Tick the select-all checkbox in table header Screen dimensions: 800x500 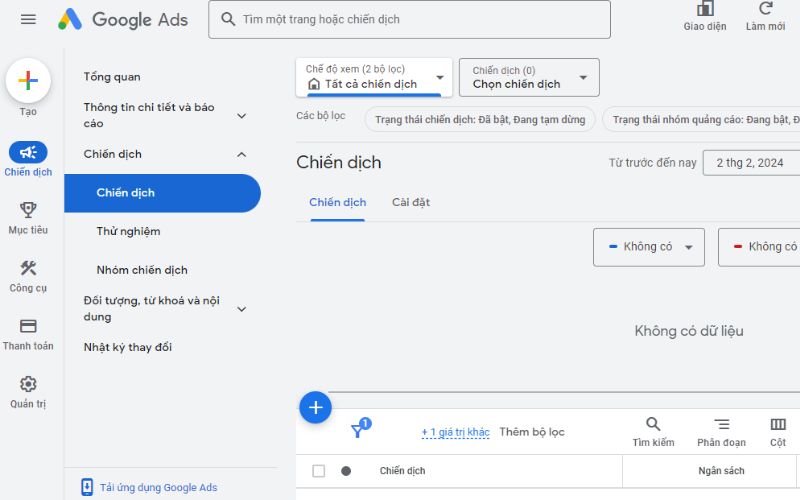319,471
